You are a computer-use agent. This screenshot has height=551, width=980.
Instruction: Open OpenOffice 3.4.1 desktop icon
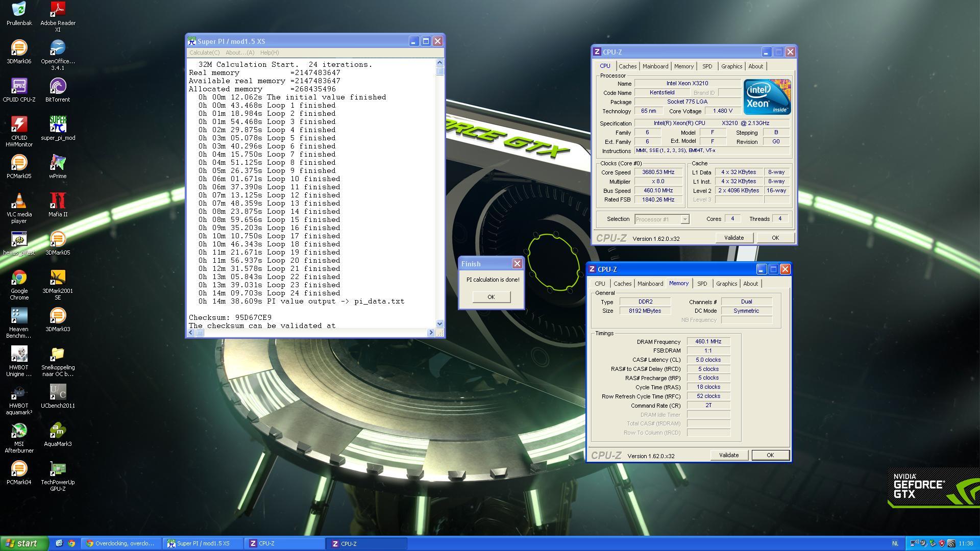click(58, 55)
